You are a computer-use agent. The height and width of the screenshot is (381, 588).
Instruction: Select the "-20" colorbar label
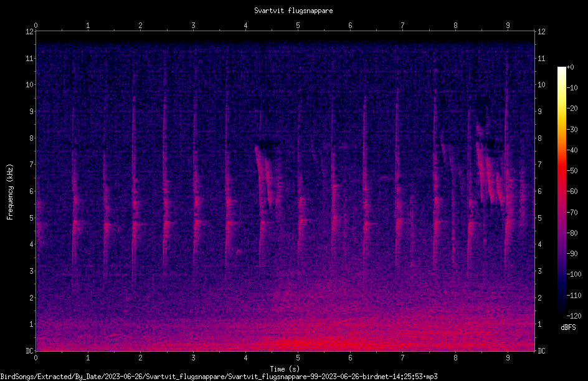coord(572,109)
